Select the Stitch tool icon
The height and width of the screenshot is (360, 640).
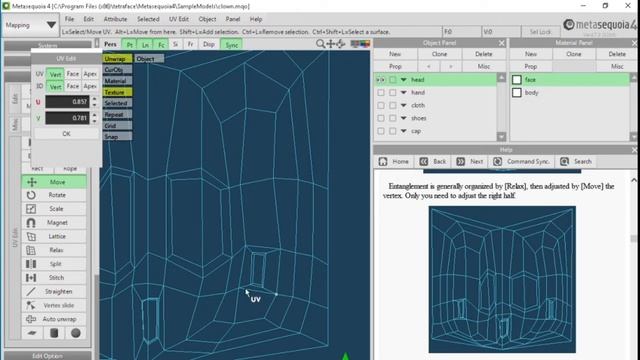31,278
